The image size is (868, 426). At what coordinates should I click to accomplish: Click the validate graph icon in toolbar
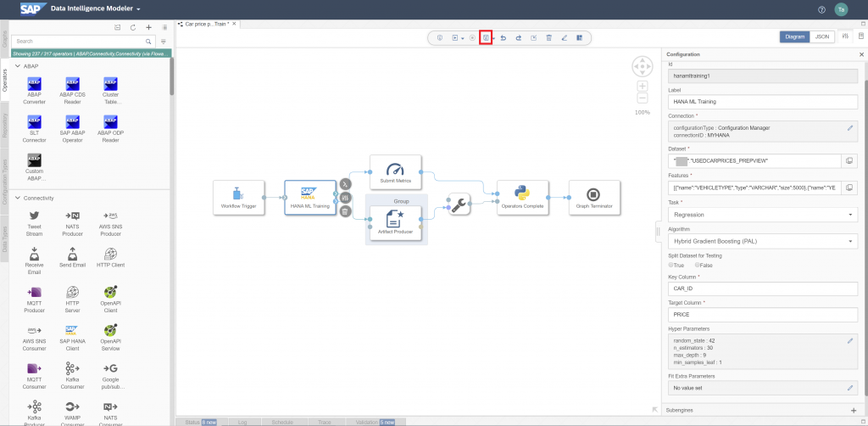coord(440,37)
